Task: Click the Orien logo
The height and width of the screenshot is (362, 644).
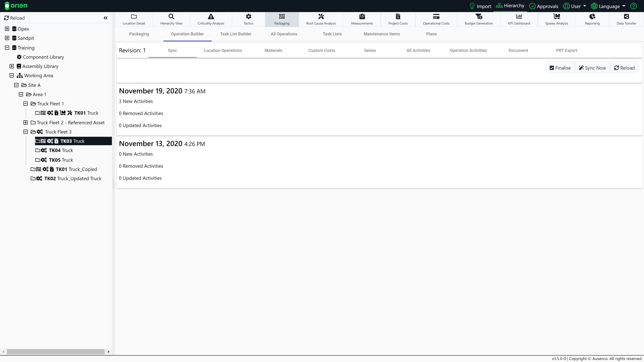Action: (16, 6)
